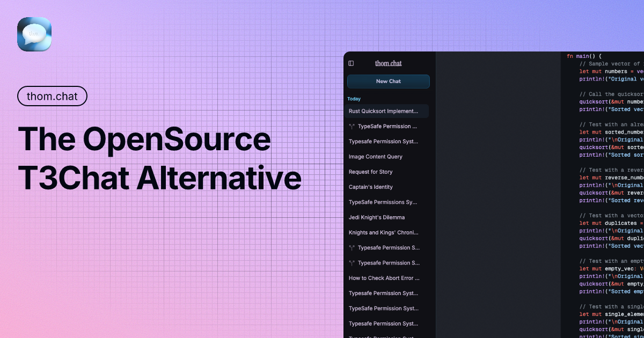Open the Image Content Query chat
Viewport: 644px width, 338px height.
point(376,157)
